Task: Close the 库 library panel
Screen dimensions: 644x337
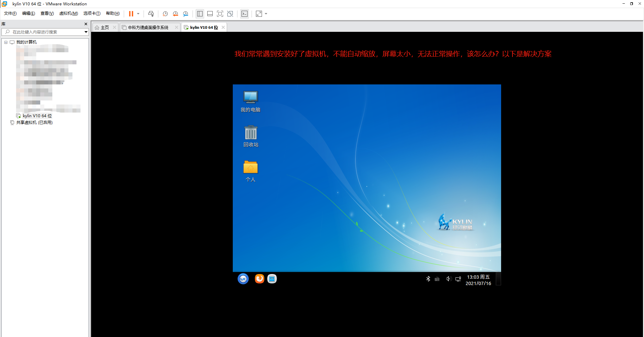Action: point(86,24)
